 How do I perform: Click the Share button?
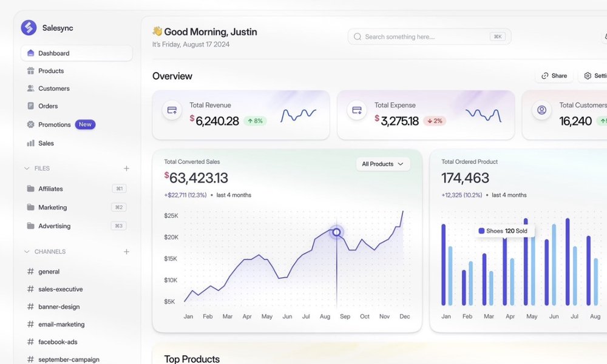pyautogui.click(x=554, y=75)
